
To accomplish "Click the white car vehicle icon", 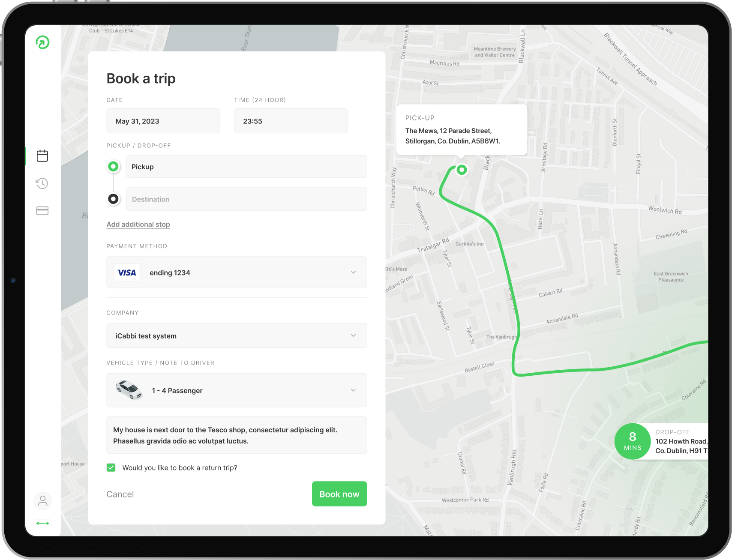I will [129, 390].
